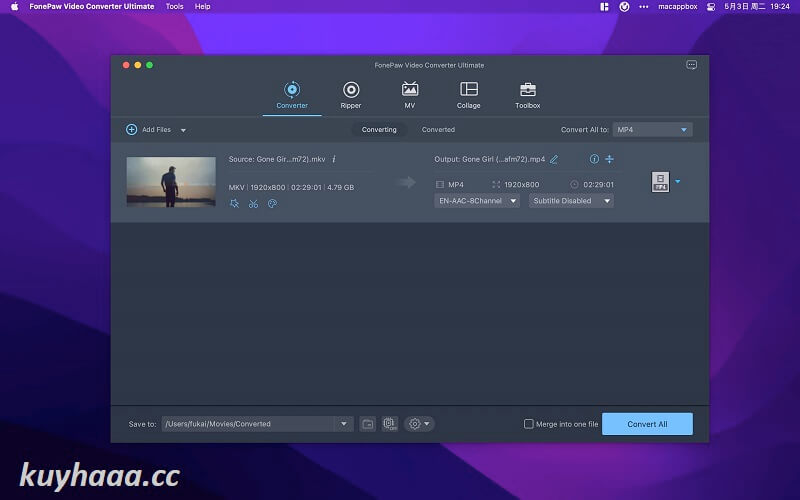Open the EN-AAC-8Channel audio track dropdown

pos(477,201)
